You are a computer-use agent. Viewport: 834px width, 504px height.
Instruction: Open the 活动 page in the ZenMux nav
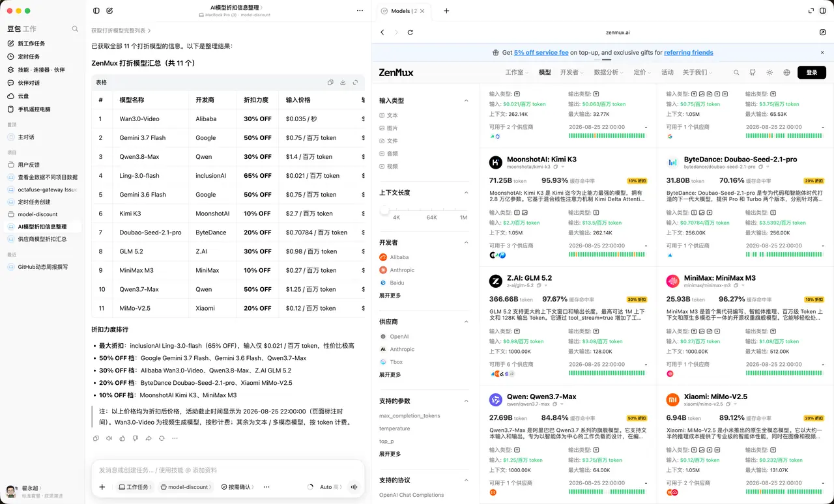tap(667, 73)
